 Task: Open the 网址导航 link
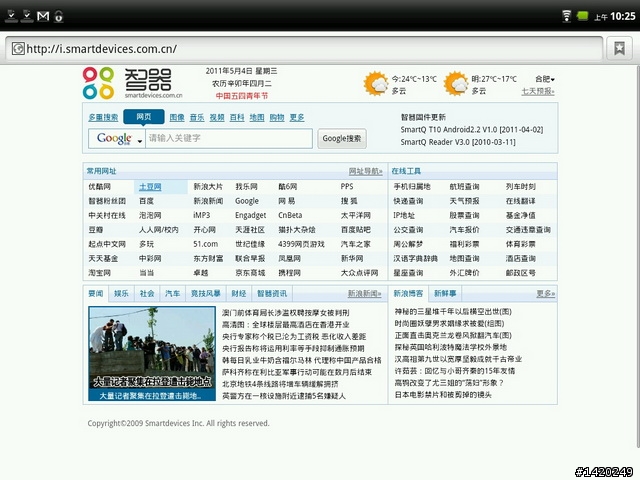365,171
